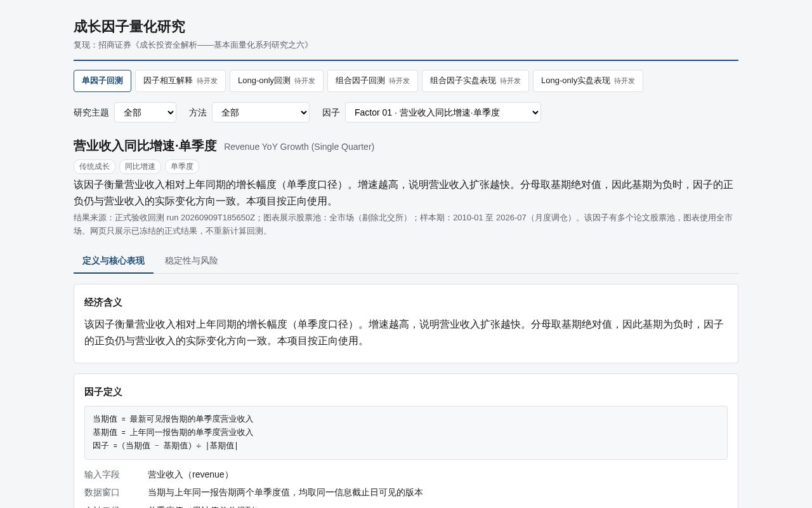Viewport: 812px width, 508px height.
Task: Click the 方法 label
Action: [198, 112]
